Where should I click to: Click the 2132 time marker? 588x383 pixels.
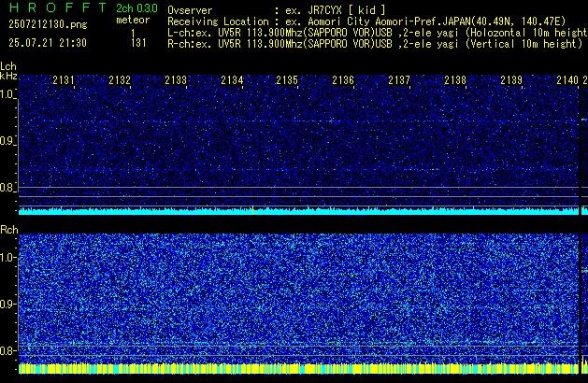120,80
